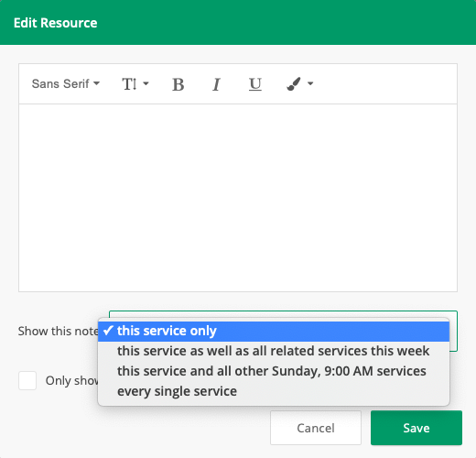Click the text size TI icon
The width and height of the screenshot is (476, 458).
coord(129,84)
